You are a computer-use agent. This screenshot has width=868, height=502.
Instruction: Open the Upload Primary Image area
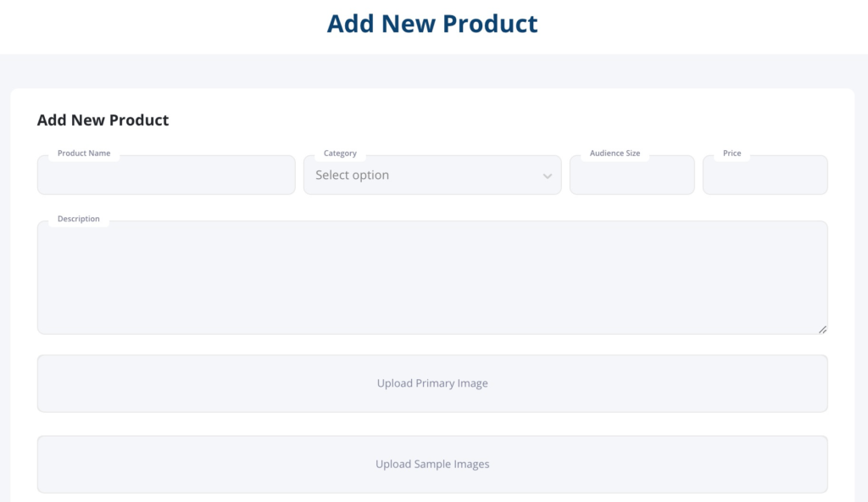(432, 383)
